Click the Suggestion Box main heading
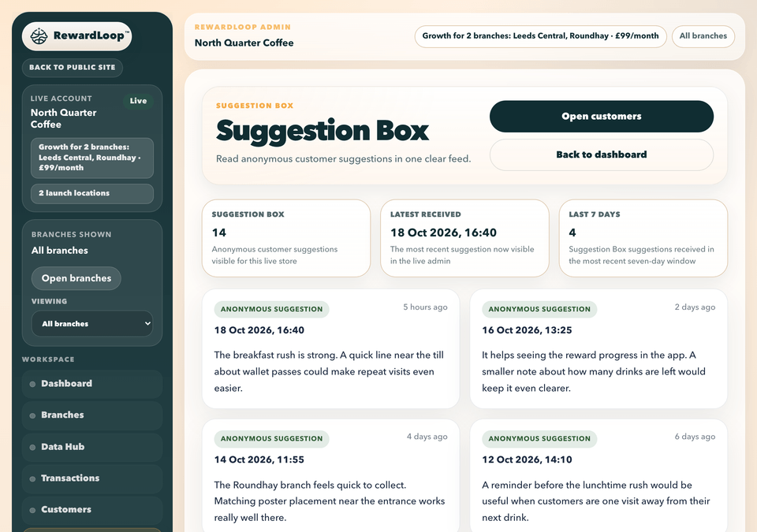757x532 pixels. tap(322, 131)
